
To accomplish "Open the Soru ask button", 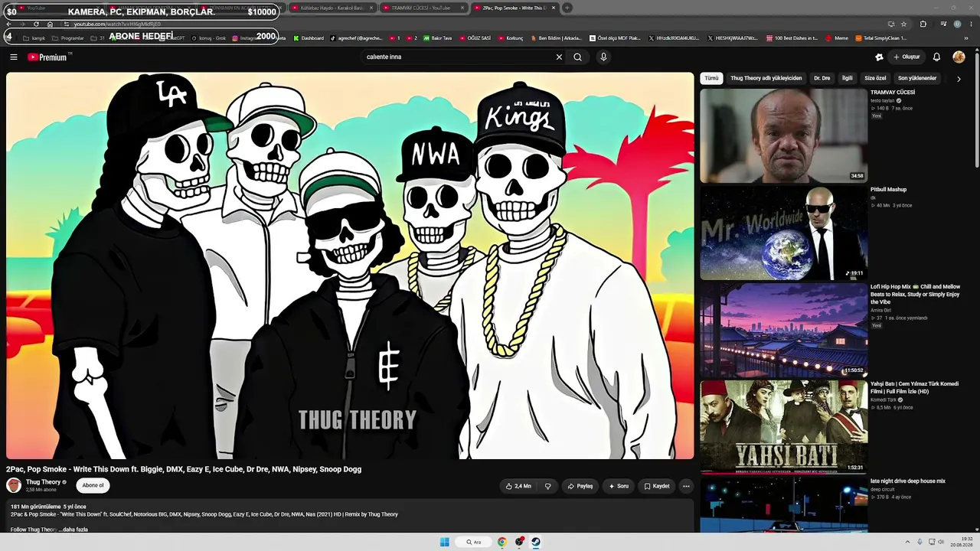I will 619,486.
